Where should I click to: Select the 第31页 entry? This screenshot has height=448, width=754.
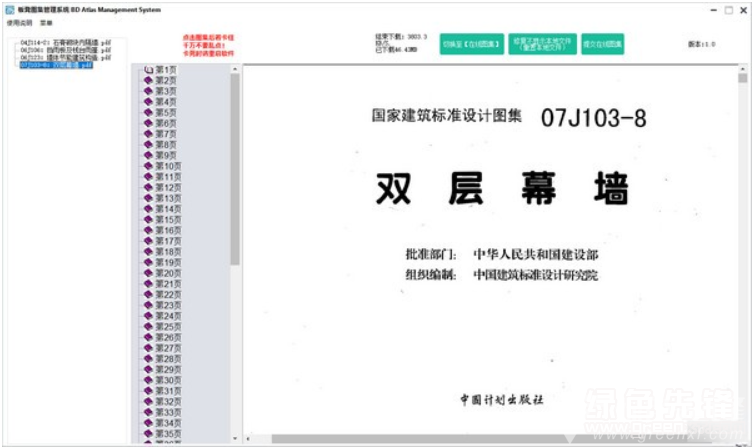168,391
